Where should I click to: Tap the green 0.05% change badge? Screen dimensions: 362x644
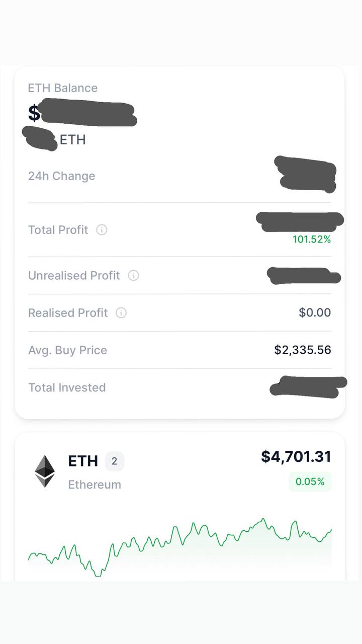tap(310, 481)
